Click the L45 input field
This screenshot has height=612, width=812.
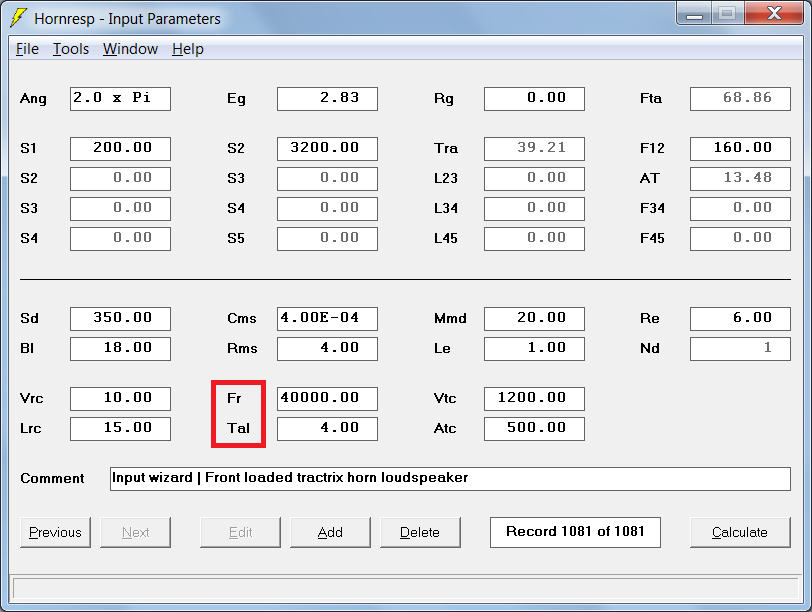pyautogui.click(x=534, y=239)
